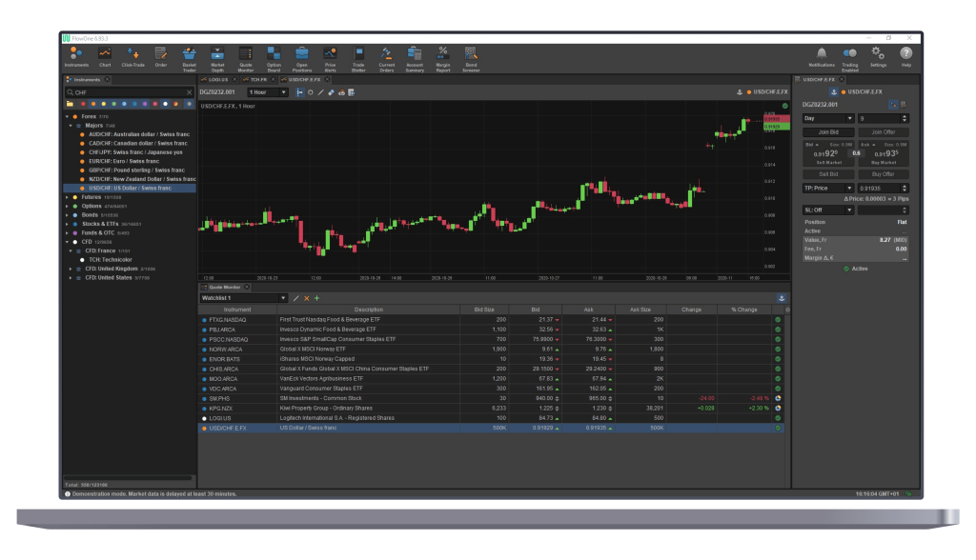Click the CHF instrument search field
The height and width of the screenshot is (560, 976).
[130, 92]
